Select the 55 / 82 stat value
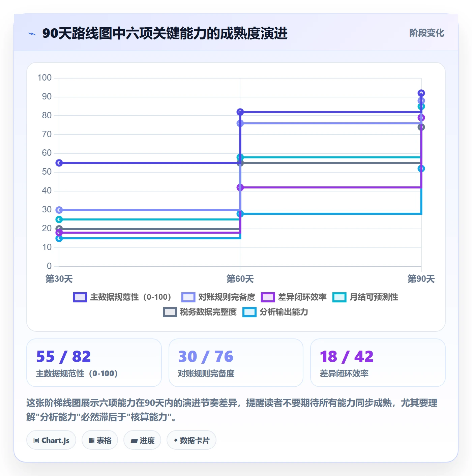This screenshot has height=476, width=472. point(63,357)
